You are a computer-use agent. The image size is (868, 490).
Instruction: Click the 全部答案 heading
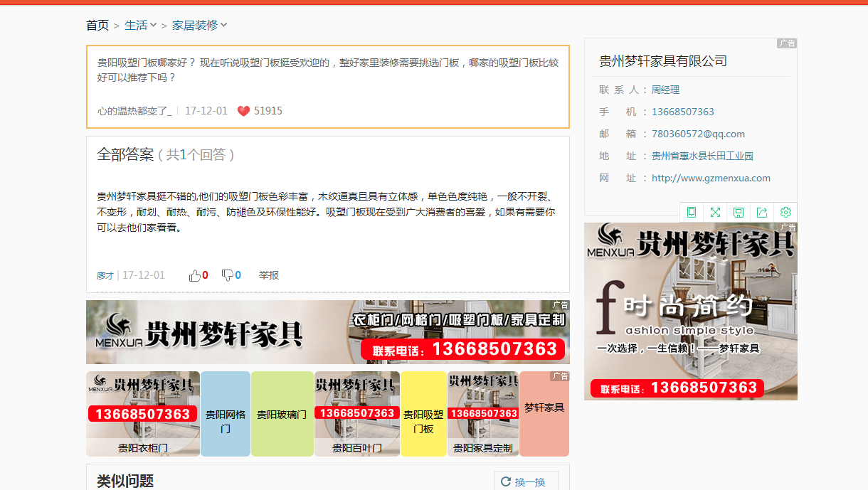click(x=125, y=154)
